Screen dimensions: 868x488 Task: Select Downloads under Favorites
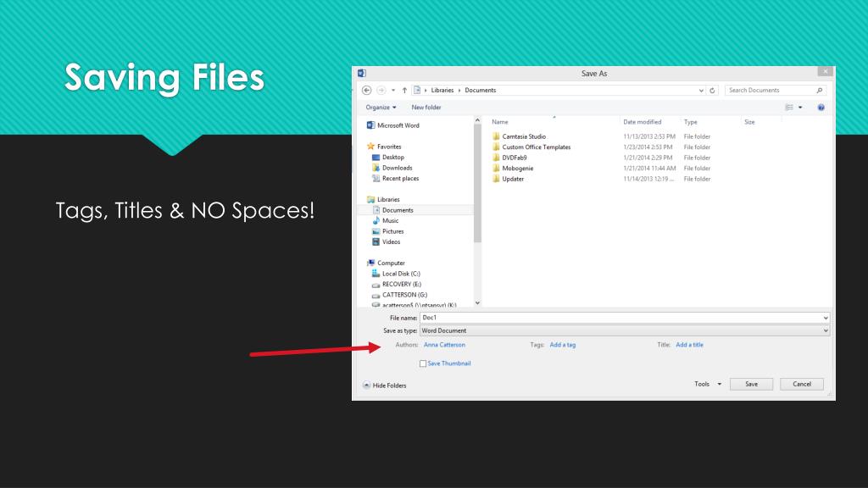(392, 168)
